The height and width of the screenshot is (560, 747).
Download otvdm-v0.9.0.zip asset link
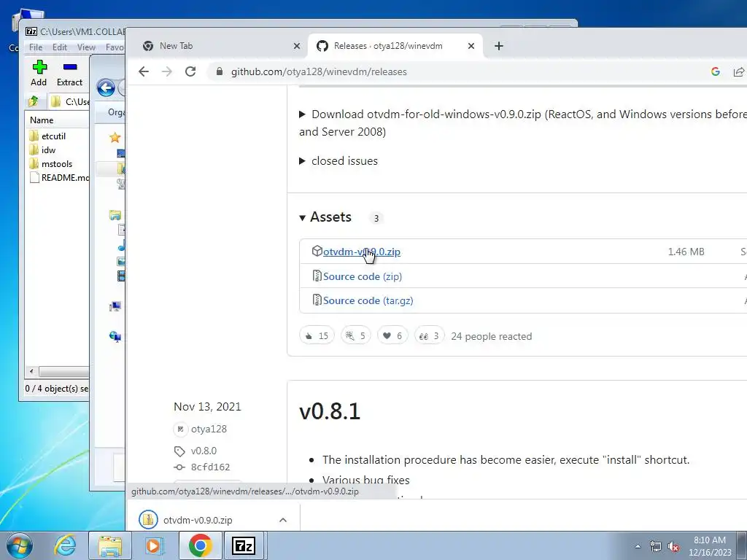point(362,252)
